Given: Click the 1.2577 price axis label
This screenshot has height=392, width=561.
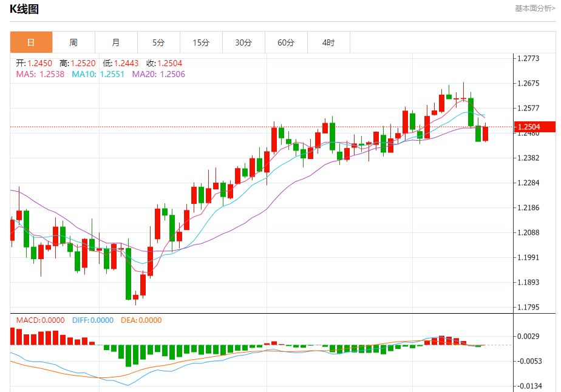Looking at the screenshot, I should click(528, 108).
